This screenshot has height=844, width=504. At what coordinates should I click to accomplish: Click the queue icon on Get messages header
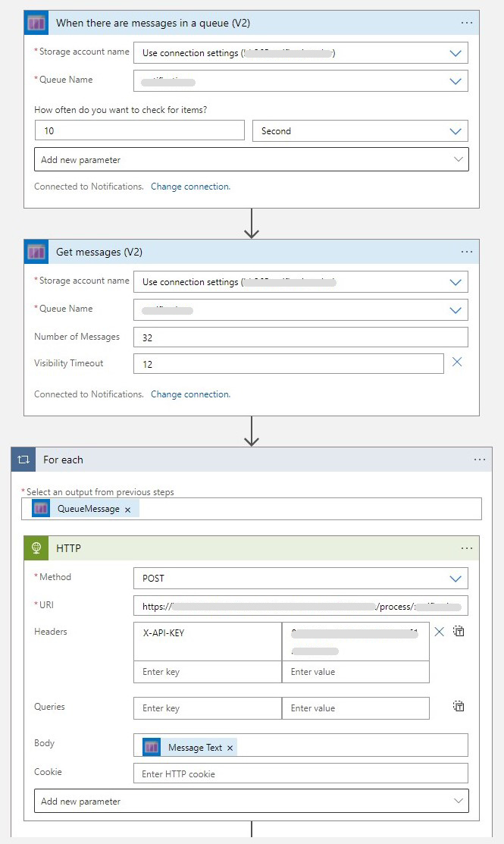(36, 252)
